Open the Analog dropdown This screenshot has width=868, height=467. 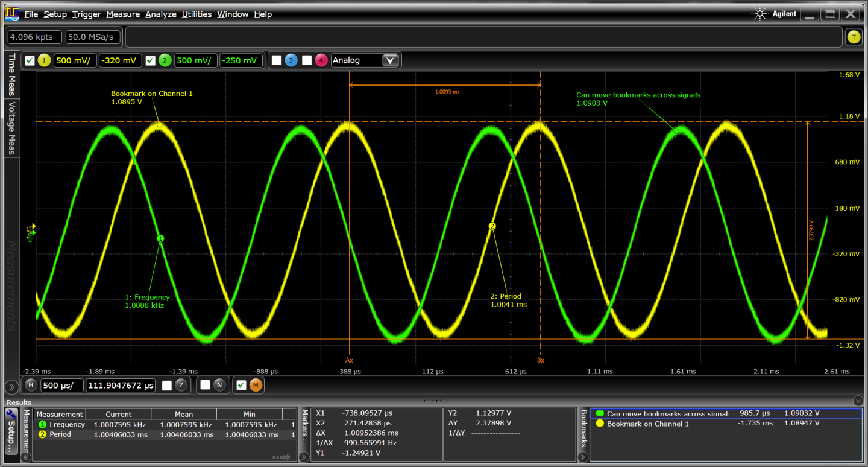390,60
